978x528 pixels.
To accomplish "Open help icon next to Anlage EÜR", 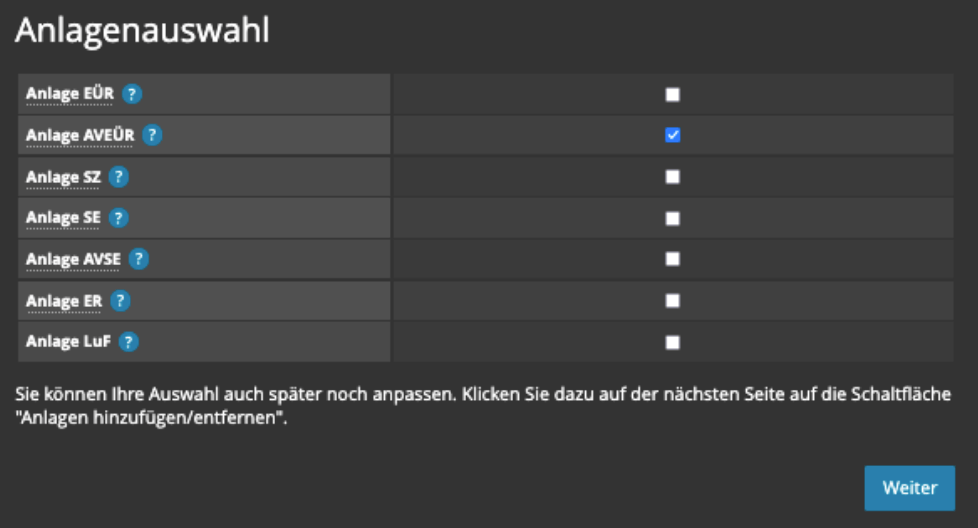I will click(132, 94).
